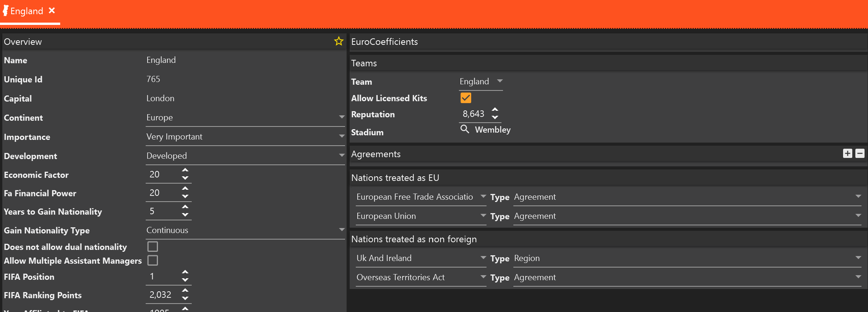Decrease Reputation value
Screen dimensions: 868x312
click(495, 117)
